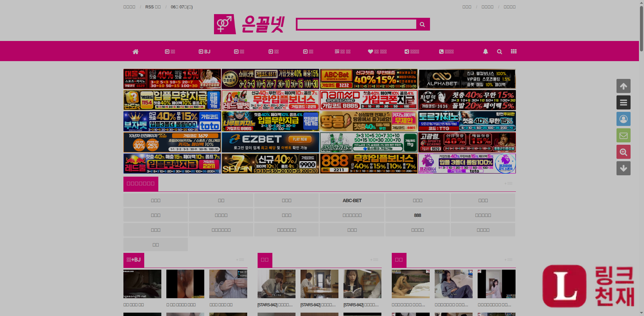This screenshot has width=644, height=316.
Task: Click the NAMED Sports & Casino 8885 banner
Action: 369,100
